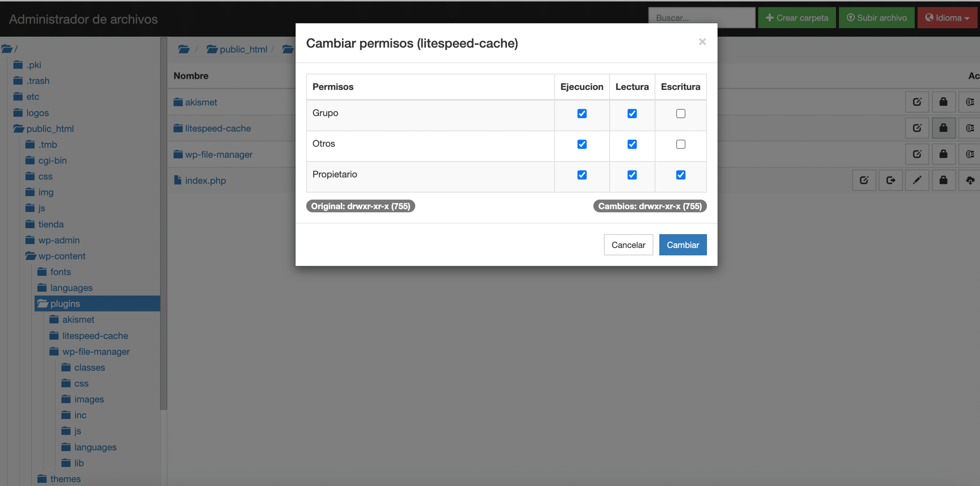The height and width of the screenshot is (486, 980).
Task: Click the root folder icon in breadcrumb
Action: point(184,49)
